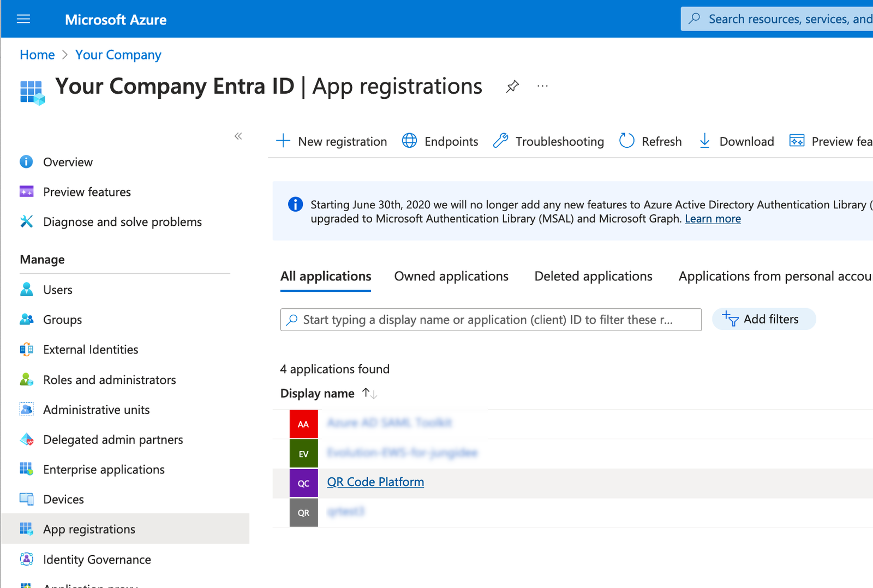Collapse the sidebar with double chevron
This screenshot has height=588, width=873.
238,136
